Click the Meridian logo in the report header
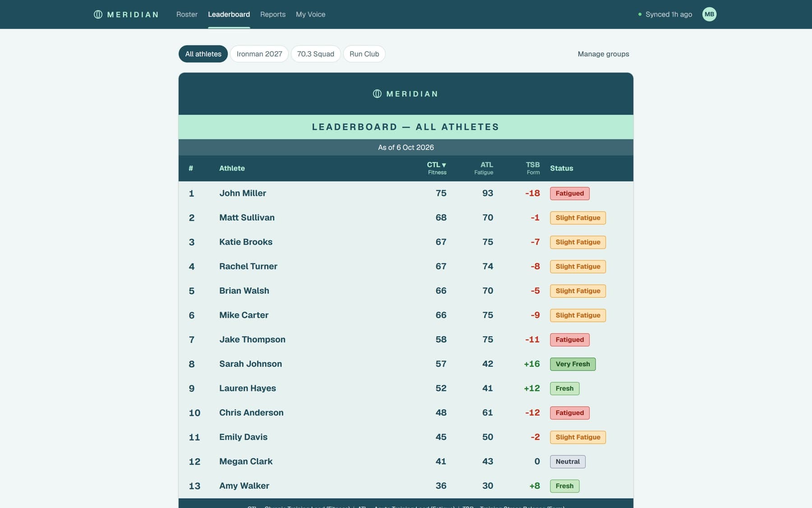 pos(406,94)
